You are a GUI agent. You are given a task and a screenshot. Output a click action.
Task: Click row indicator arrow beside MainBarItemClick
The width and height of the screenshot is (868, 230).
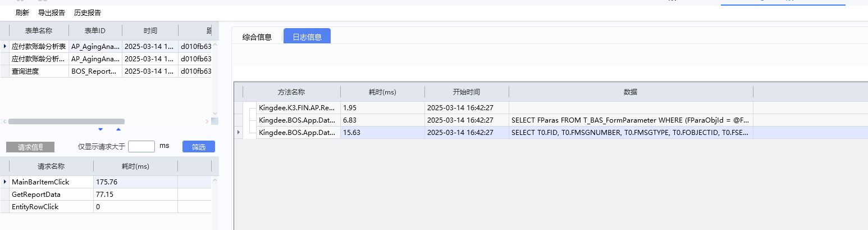pyautogui.click(x=5, y=182)
